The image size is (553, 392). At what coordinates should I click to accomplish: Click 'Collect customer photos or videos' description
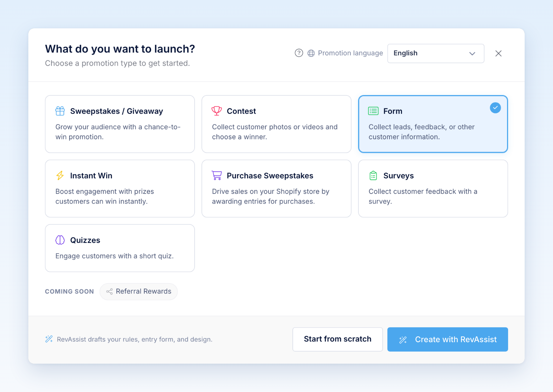(275, 132)
